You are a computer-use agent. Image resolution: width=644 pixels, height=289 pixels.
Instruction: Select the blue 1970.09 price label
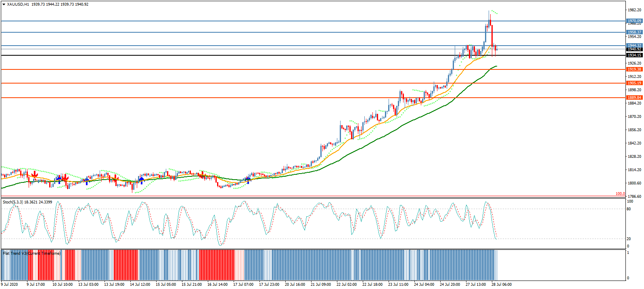tap(634, 21)
